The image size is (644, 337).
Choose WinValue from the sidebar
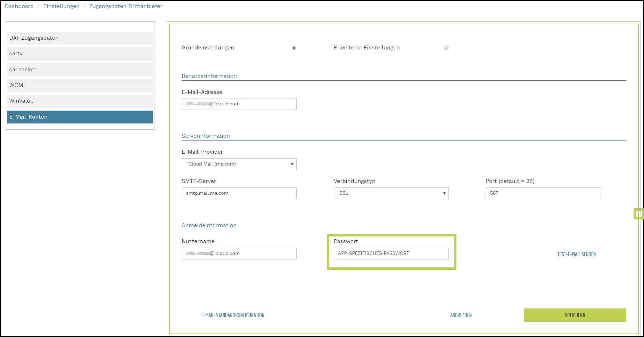coord(80,101)
